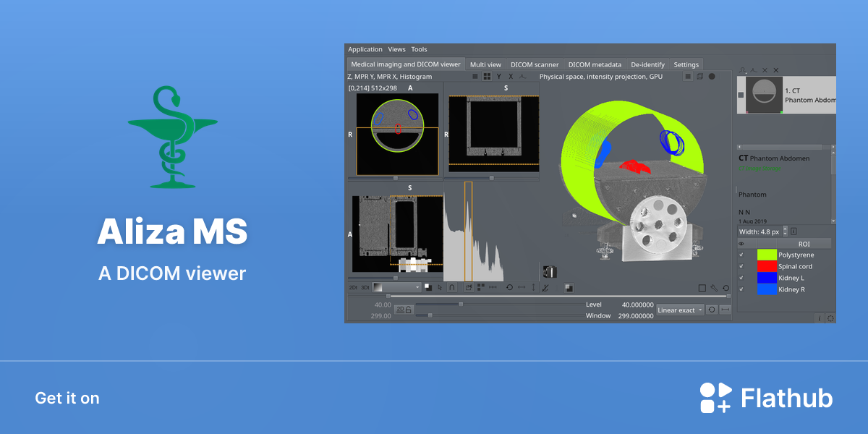The image size is (868, 434).
Task: Open the Application menu
Action: [365, 49]
